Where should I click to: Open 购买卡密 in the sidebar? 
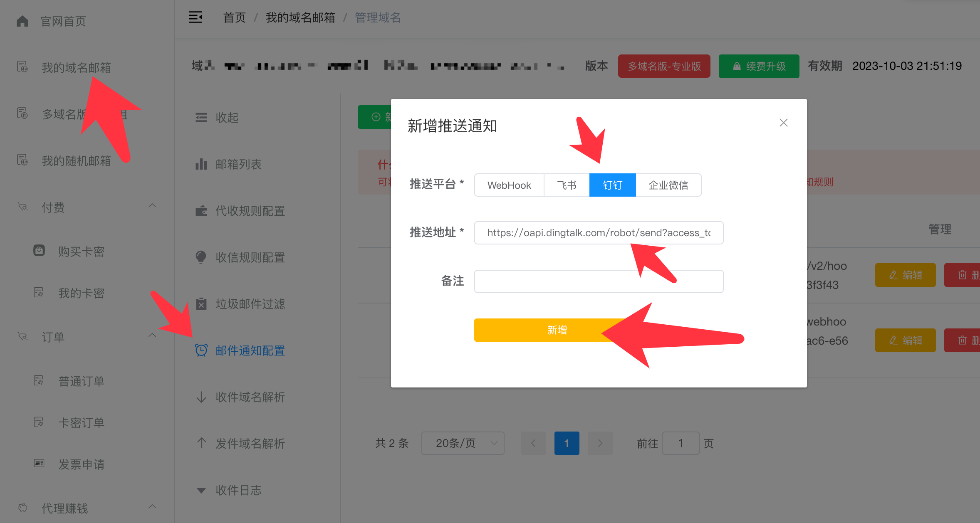(81, 252)
